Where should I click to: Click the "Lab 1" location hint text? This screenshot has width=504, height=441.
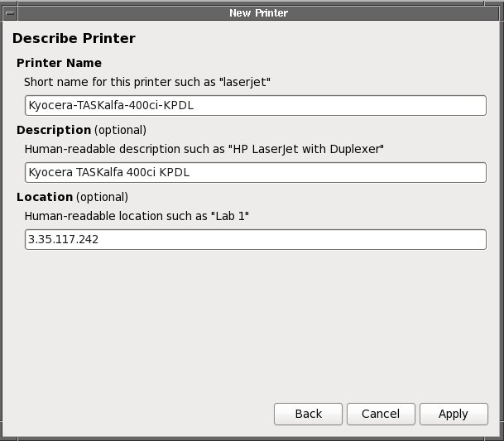coord(137,215)
